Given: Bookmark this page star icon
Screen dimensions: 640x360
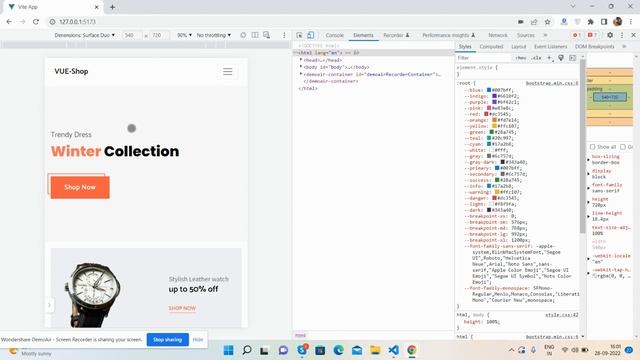Looking at the screenshot, I should (547, 22).
